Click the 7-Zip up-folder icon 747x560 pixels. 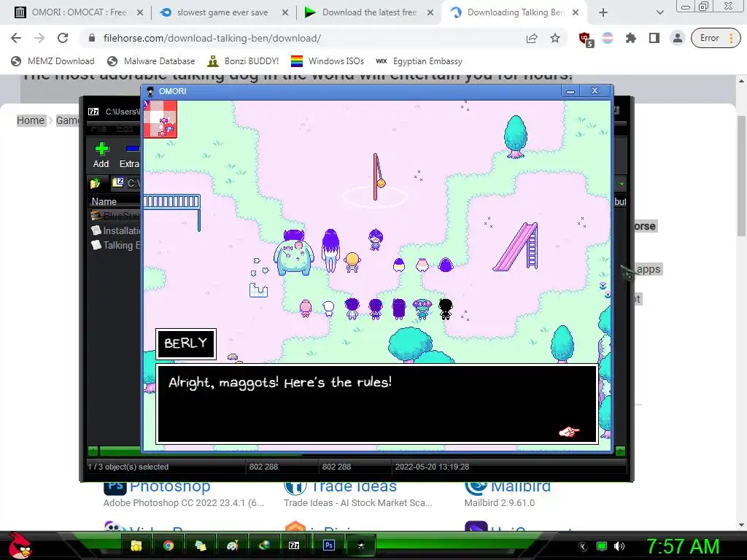click(x=95, y=183)
